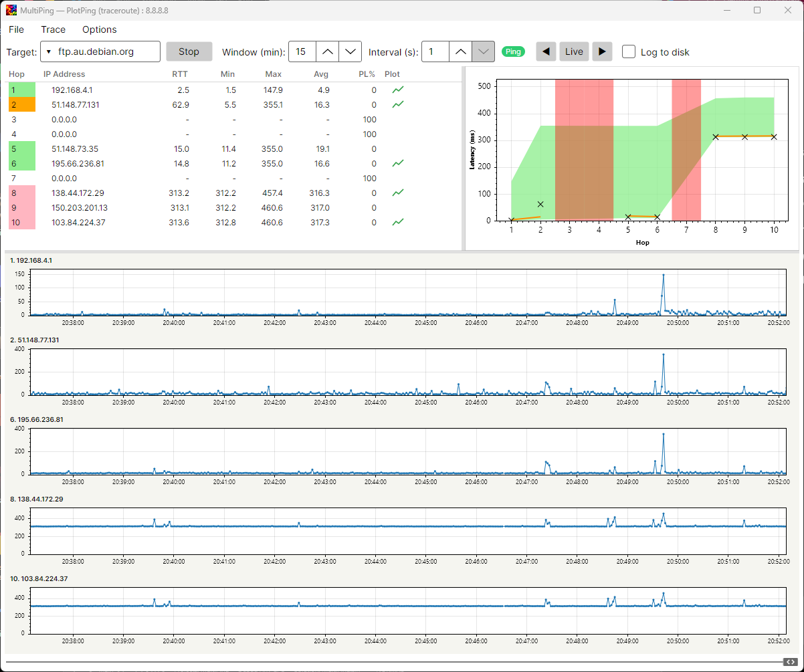Click the green Ping status badge
This screenshot has height=672, width=804.
[x=513, y=51]
